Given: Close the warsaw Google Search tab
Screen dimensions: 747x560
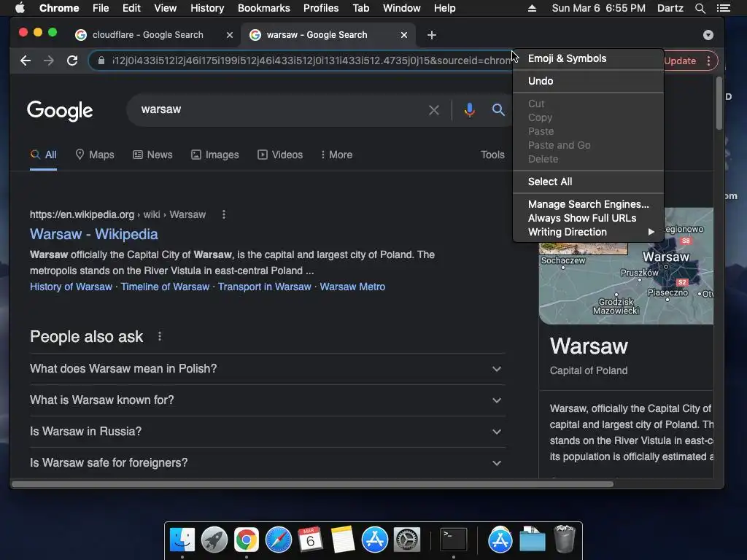Looking at the screenshot, I should click(404, 35).
